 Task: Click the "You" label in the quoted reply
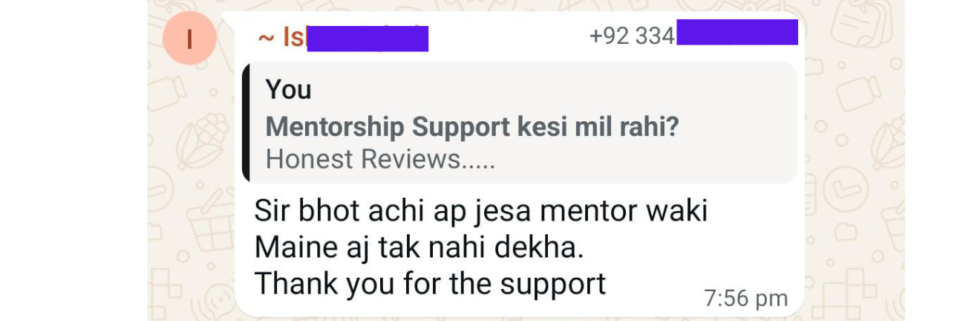(x=288, y=90)
